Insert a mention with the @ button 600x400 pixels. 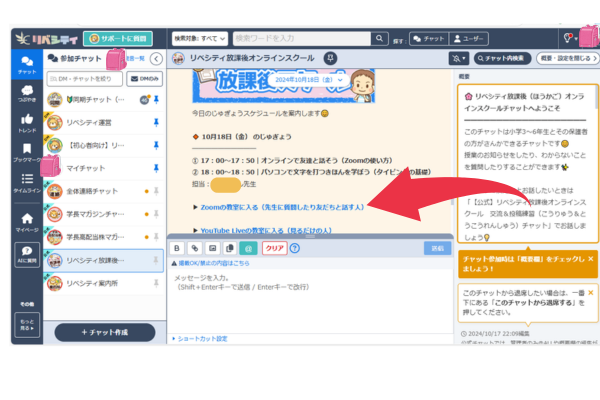click(x=248, y=248)
